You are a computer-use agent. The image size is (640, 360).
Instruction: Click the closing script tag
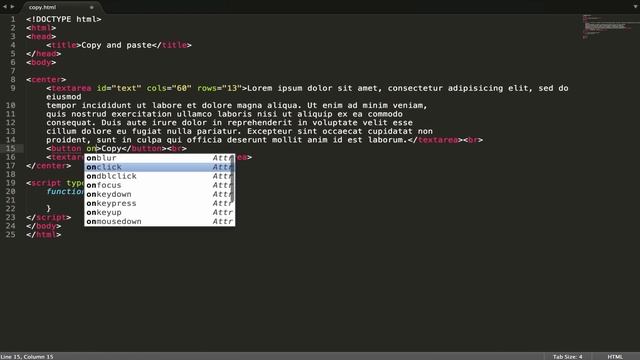point(49,218)
